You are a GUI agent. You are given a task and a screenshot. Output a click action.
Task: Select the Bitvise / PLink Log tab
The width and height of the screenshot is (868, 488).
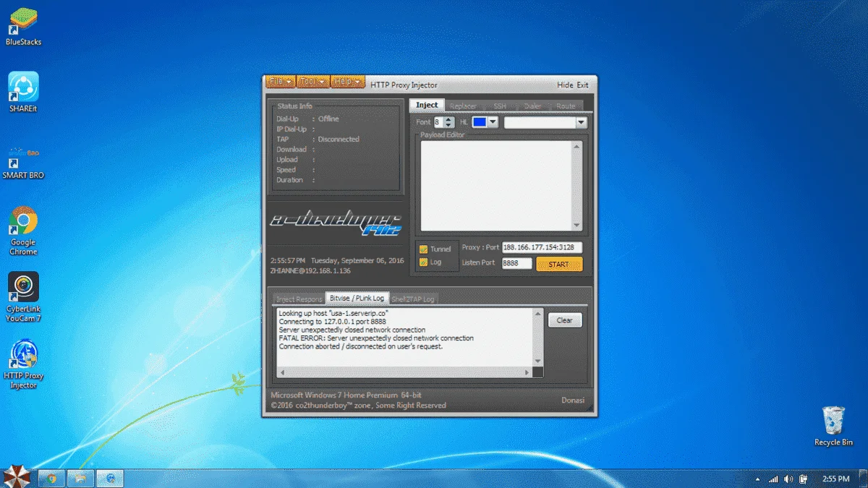coord(357,298)
